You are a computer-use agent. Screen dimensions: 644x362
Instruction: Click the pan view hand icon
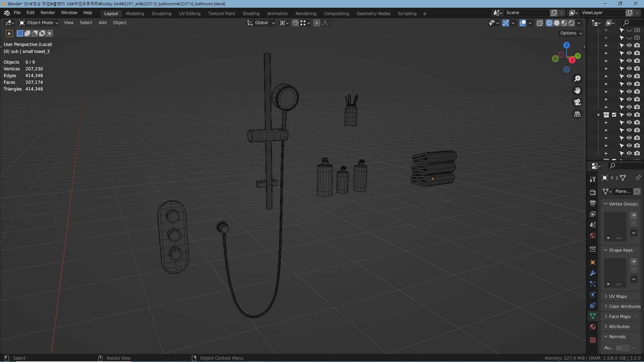pos(577,90)
